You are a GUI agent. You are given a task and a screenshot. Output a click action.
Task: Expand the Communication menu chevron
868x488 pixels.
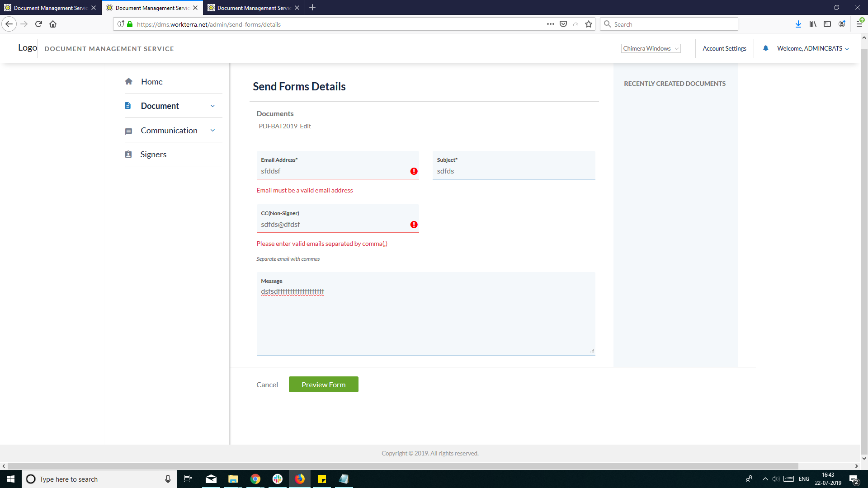(x=212, y=131)
